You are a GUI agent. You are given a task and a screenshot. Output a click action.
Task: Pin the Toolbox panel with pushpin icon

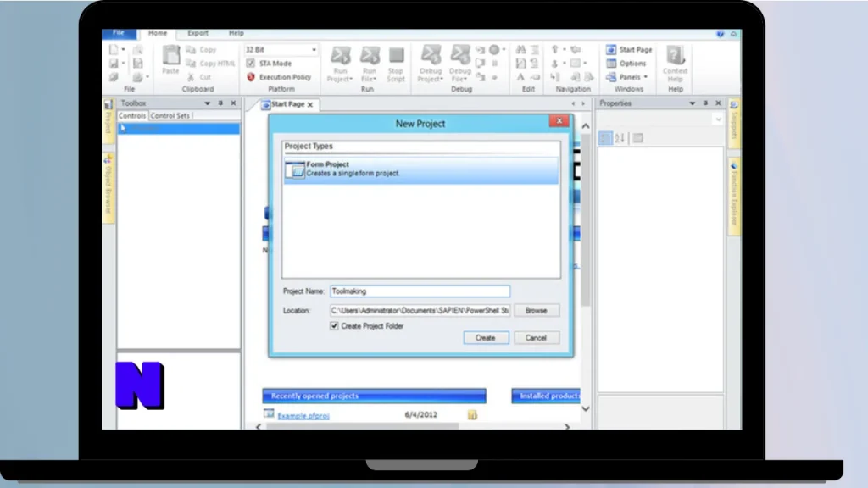(220, 103)
